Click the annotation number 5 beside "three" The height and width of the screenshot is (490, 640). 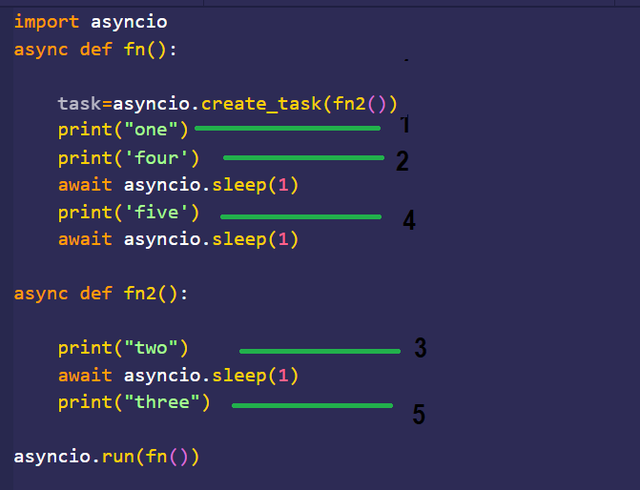[x=419, y=414]
